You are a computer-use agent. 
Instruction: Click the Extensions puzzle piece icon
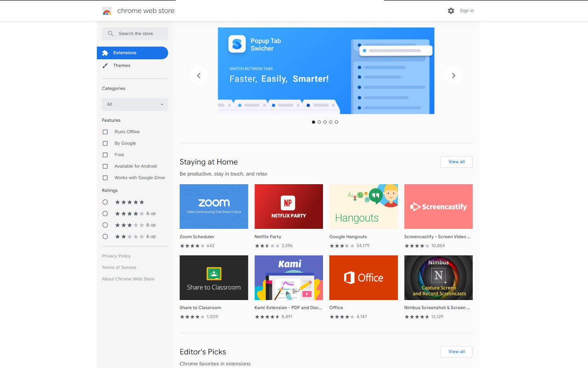pyautogui.click(x=105, y=53)
